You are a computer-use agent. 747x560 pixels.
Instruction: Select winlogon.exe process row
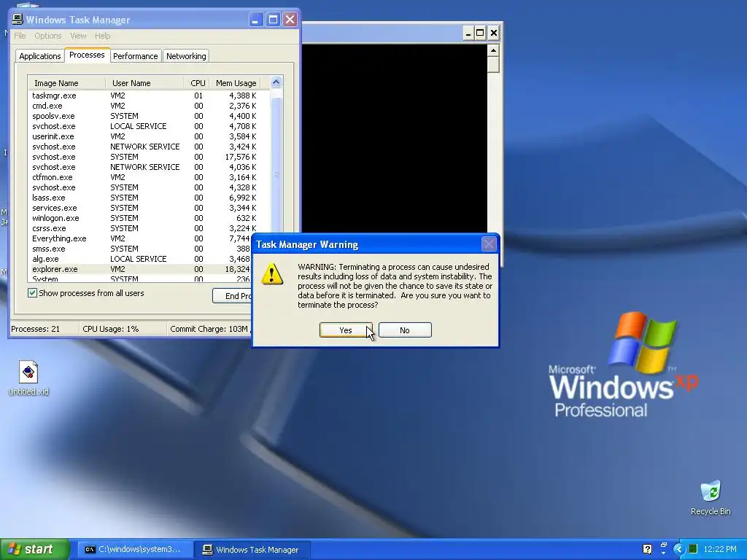pos(149,218)
